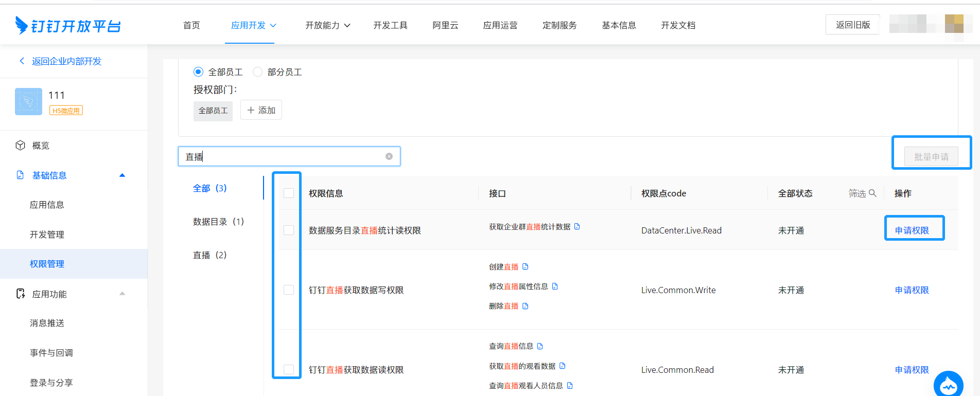
Task: Select the 数据目录 (1) category tab
Action: pos(218,222)
